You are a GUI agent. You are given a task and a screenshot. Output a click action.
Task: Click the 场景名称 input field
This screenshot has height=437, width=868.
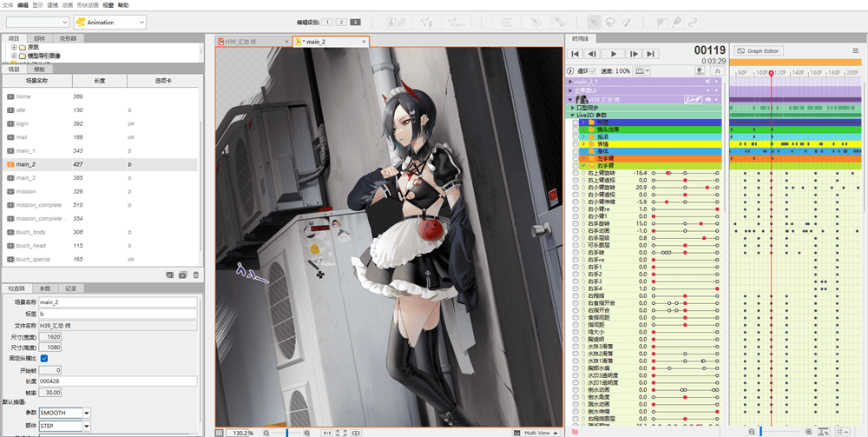pos(118,302)
